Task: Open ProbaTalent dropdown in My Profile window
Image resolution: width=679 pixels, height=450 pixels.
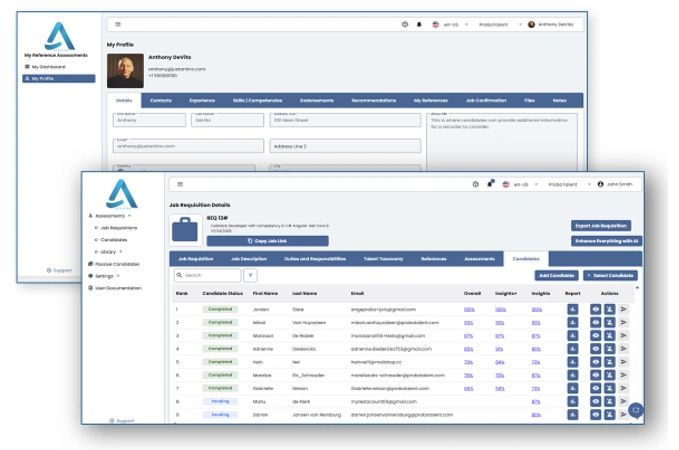Action: pyautogui.click(x=499, y=24)
